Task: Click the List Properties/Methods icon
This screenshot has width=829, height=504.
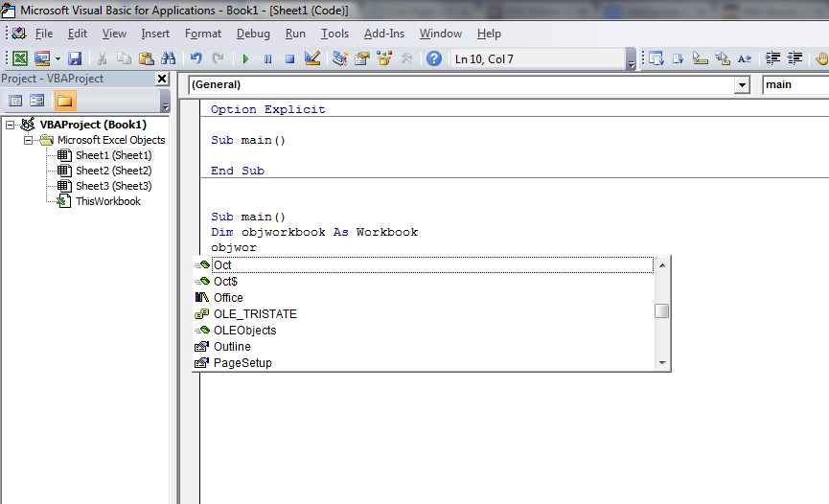Action: coord(656,58)
